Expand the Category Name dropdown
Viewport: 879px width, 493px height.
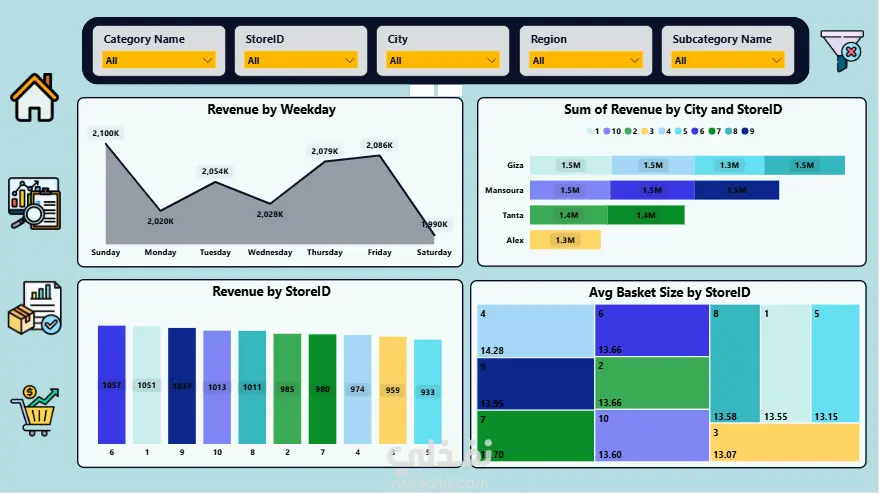159,60
